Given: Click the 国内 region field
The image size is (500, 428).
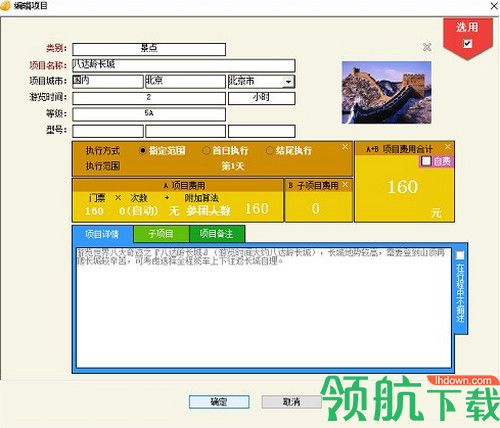Looking at the screenshot, I should coord(108,81).
